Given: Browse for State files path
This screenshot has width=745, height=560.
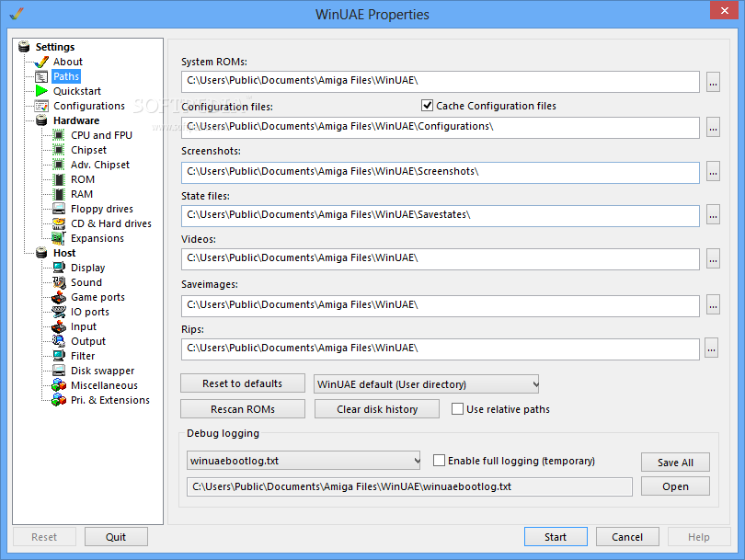Looking at the screenshot, I should (x=713, y=214).
